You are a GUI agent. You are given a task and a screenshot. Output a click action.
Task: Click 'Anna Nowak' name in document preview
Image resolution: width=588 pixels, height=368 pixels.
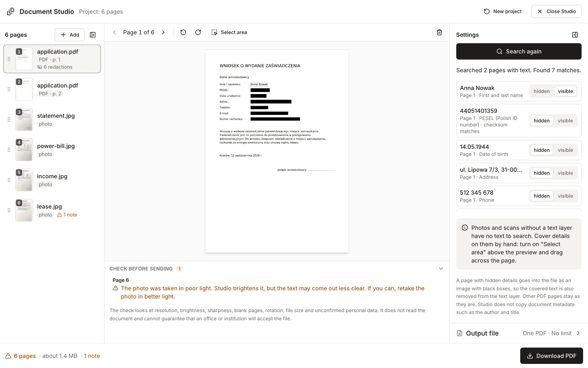tap(259, 84)
